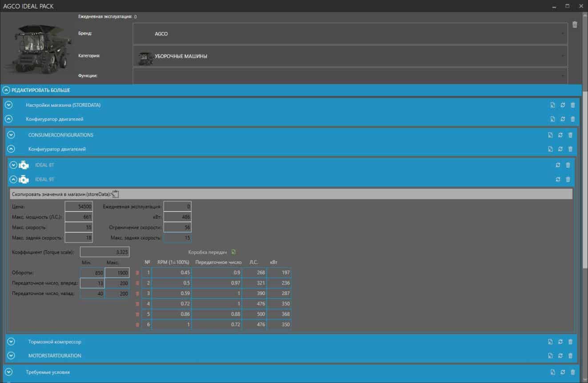
Task: Open the Функции dropdown
Action: [350, 76]
